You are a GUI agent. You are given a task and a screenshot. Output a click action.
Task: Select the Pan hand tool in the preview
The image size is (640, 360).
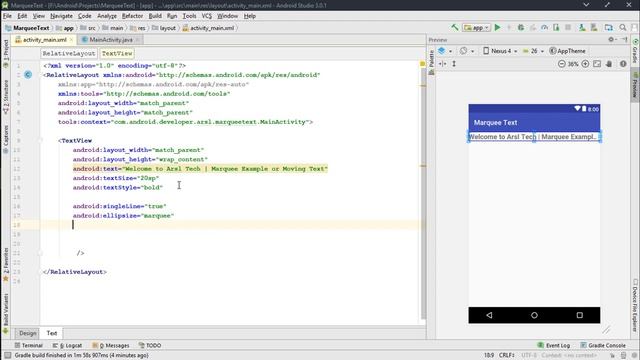(x=609, y=64)
